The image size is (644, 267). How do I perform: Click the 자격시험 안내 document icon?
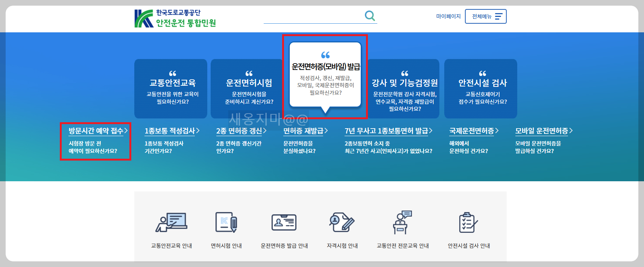tap(342, 222)
